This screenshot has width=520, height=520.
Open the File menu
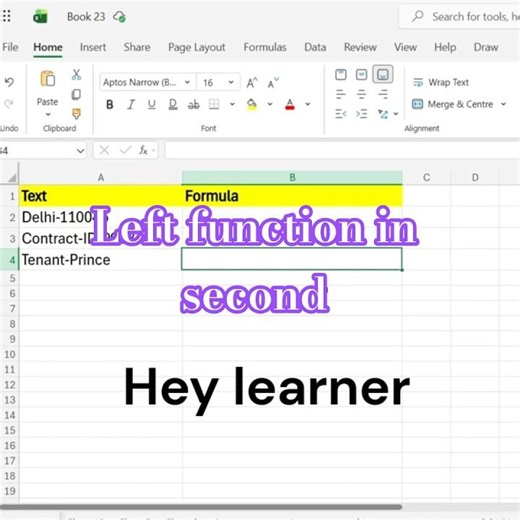tap(10, 47)
